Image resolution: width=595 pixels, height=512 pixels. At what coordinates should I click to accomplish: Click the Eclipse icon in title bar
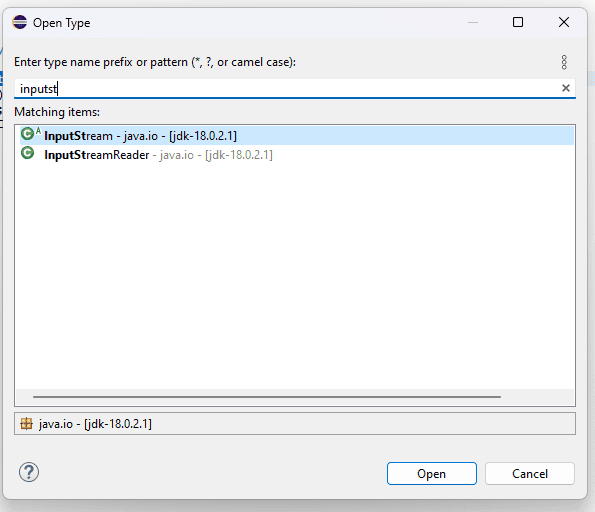19,22
